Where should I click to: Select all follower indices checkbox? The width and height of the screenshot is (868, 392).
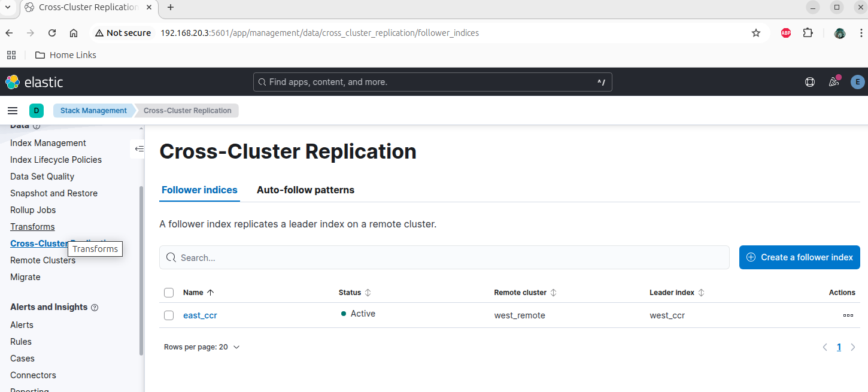click(x=169, y=293)
